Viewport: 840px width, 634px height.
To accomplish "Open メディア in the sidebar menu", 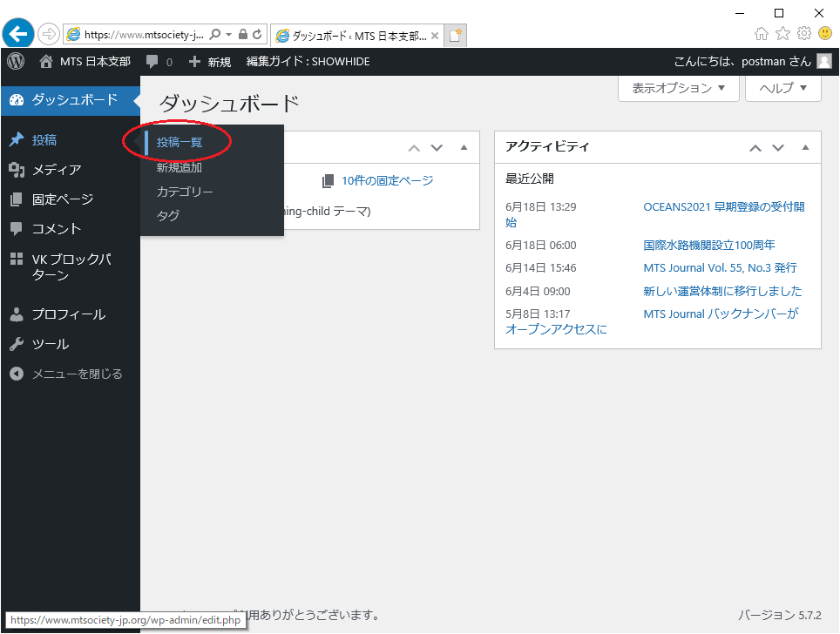I will pos(57,170).
